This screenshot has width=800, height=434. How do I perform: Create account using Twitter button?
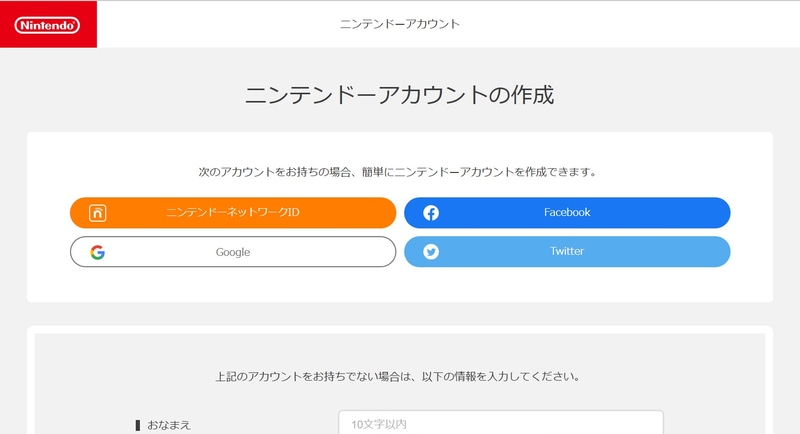567,251
